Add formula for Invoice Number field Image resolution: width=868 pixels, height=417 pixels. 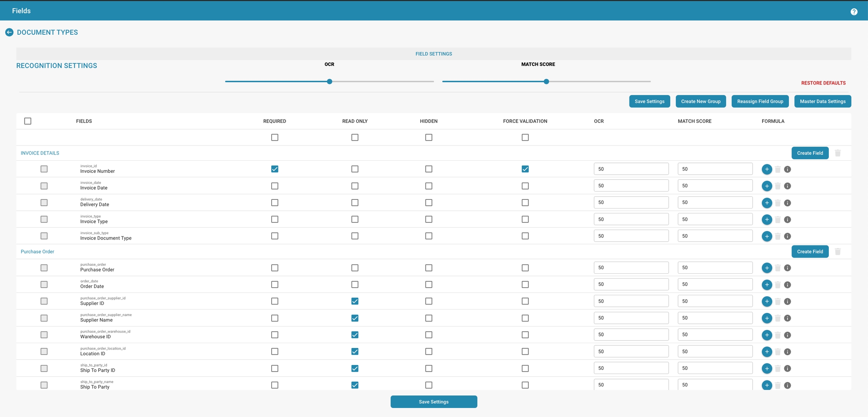767,169
